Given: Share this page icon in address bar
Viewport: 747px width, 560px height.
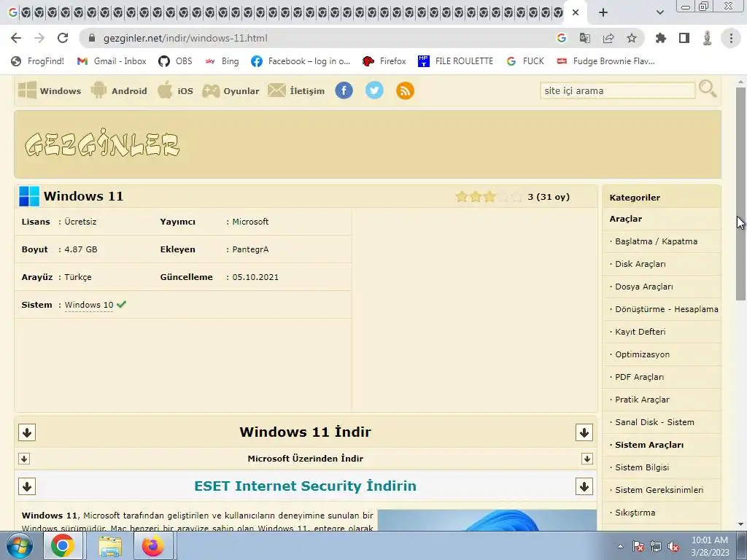Looking at the screenshot, I should point(608,38).
